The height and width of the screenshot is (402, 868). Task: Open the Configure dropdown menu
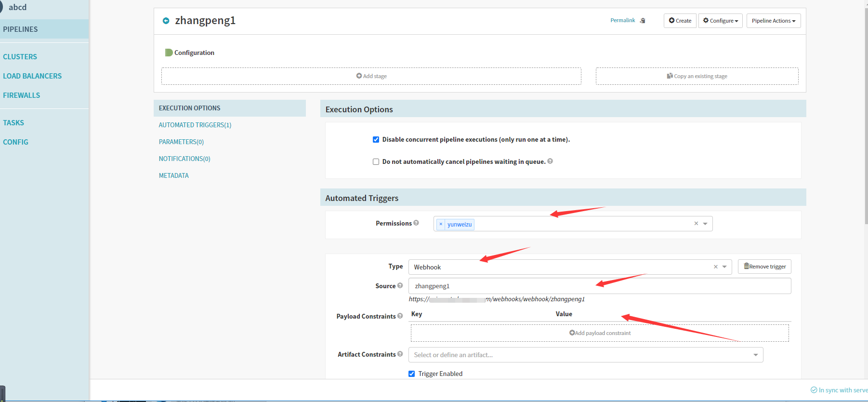721,21
